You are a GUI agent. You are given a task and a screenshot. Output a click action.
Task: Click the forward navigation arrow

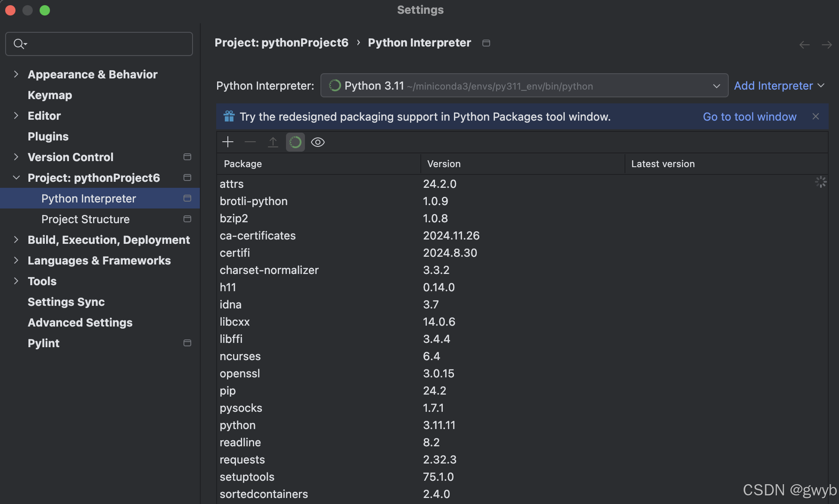[827, 45]
